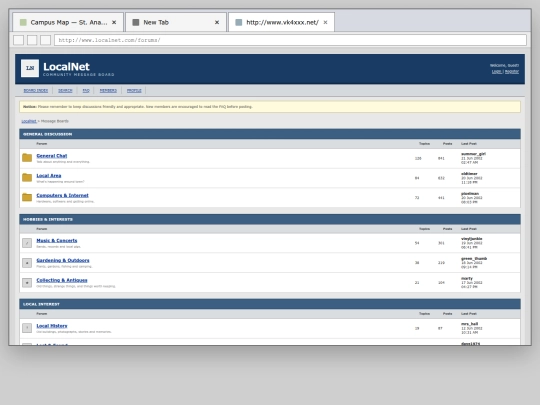Click the post count in Music & Concerts row
Image resolution: width=540 pixels, height=405 pixels.
(441, 243)
